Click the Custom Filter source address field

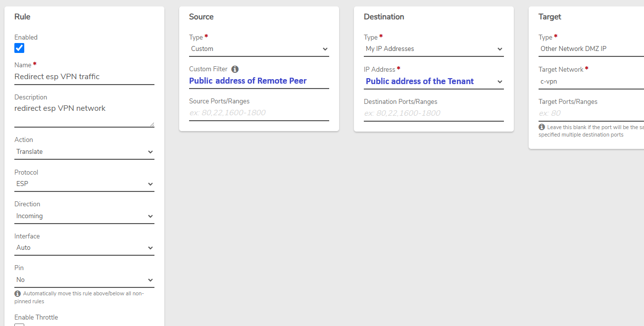point(259,81)
